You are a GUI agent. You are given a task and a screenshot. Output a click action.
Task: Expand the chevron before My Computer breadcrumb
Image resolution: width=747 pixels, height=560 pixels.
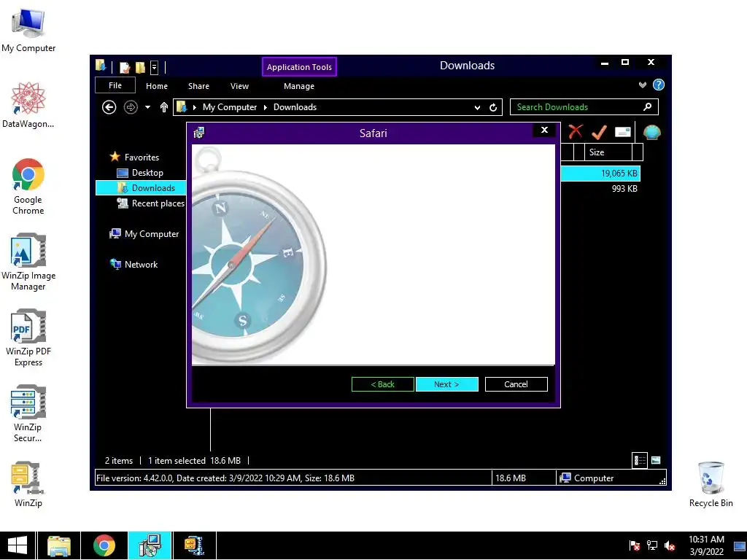[x=194, y=107]
